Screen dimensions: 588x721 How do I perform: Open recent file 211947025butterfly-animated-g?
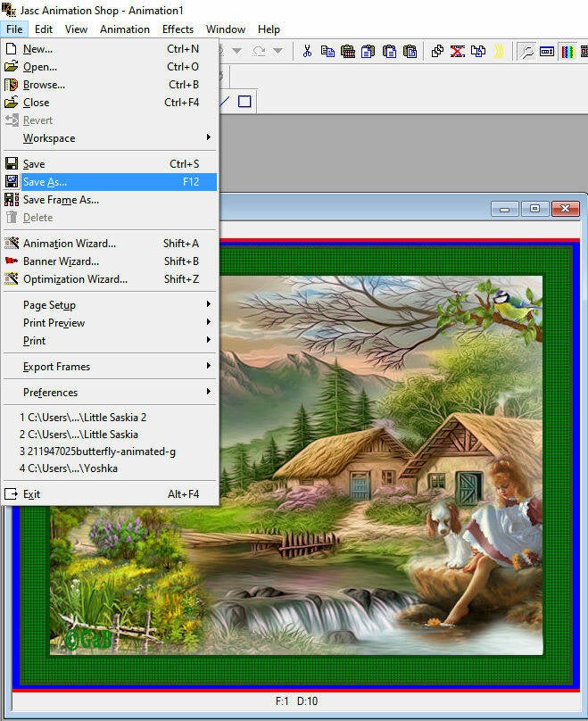point(110,452)
